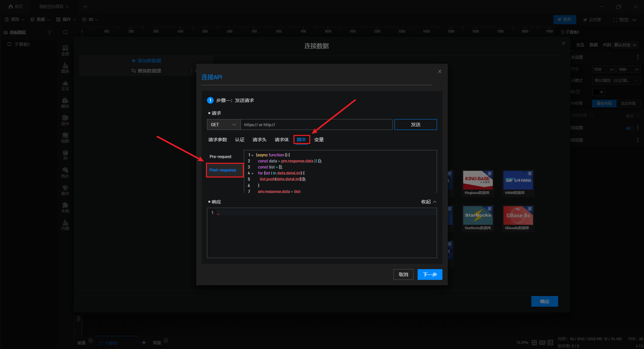The width and height of the screenshot is (644, 349).
Task: Open the 交互 tab in the right panel
Action: pos(580,45)
